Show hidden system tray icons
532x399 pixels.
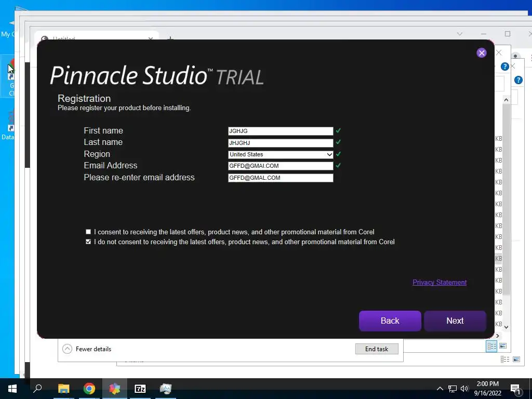tap(440, 389)
